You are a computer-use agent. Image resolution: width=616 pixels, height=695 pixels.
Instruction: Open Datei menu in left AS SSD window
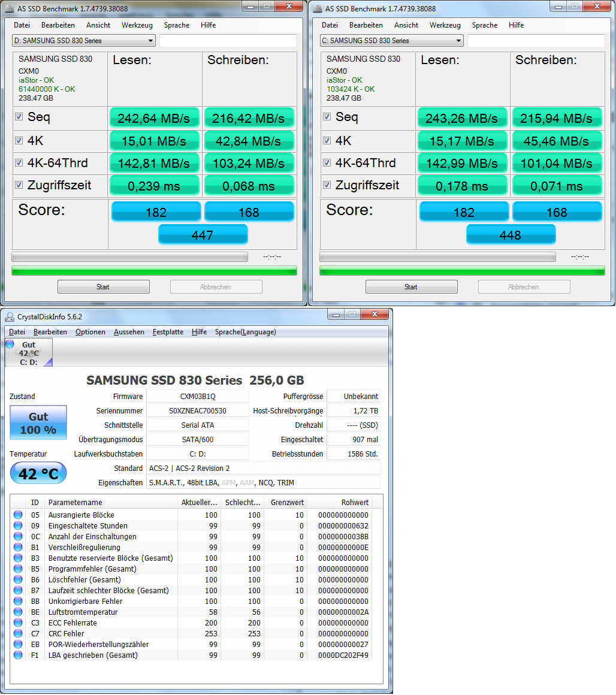(x=22, y=25)
